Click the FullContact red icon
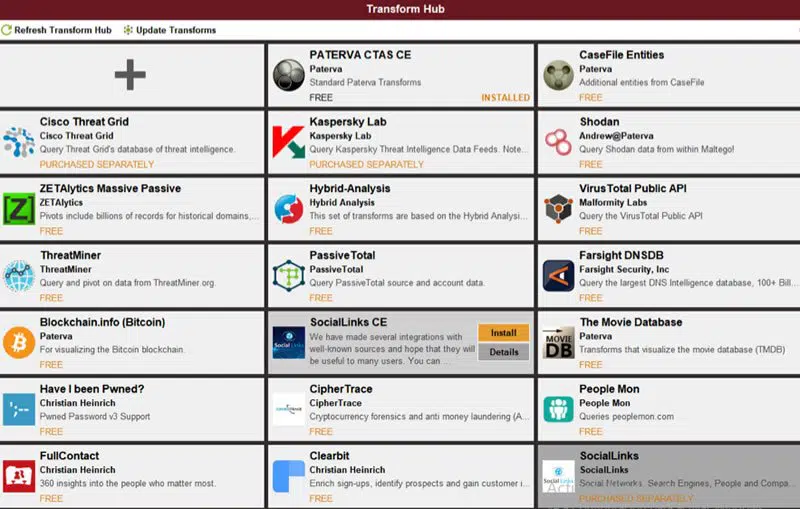This screenshot has width=800, height=509. coord(19,476)
